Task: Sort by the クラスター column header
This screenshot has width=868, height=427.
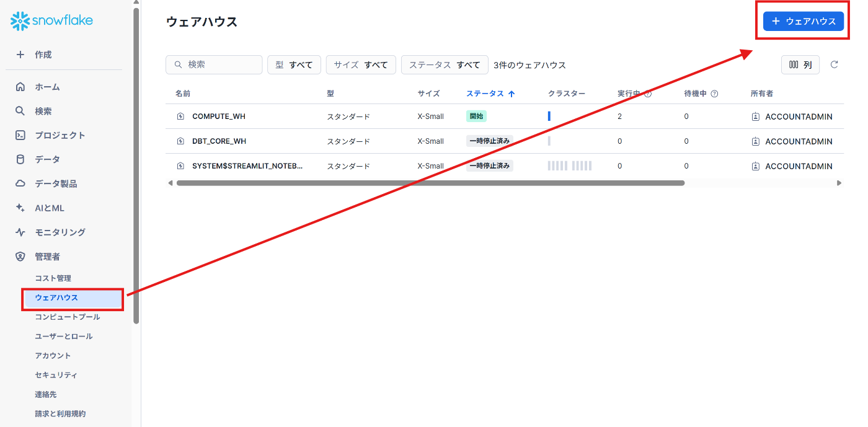Action: coord(567,94)
